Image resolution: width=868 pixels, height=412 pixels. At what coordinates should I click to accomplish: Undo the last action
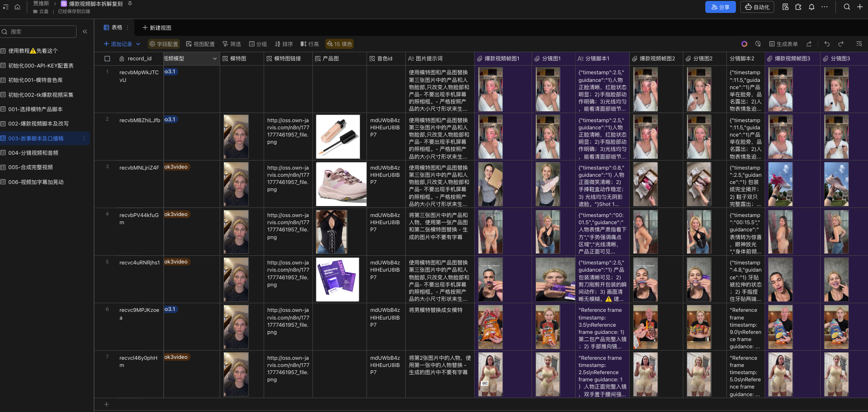click(x=827, y=44)
